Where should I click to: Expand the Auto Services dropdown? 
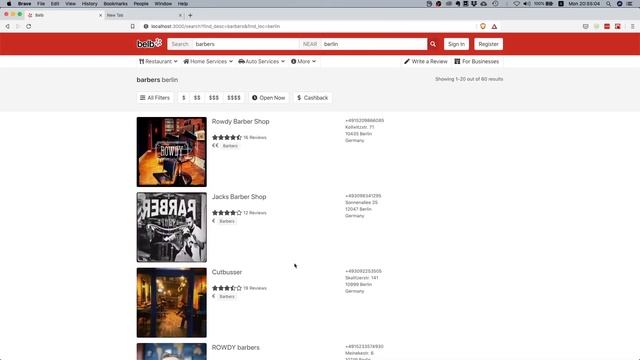coord(262,61)
